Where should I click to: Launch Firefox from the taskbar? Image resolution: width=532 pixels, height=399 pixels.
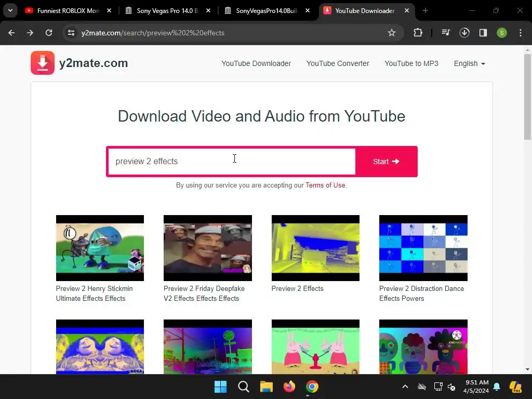289,387
